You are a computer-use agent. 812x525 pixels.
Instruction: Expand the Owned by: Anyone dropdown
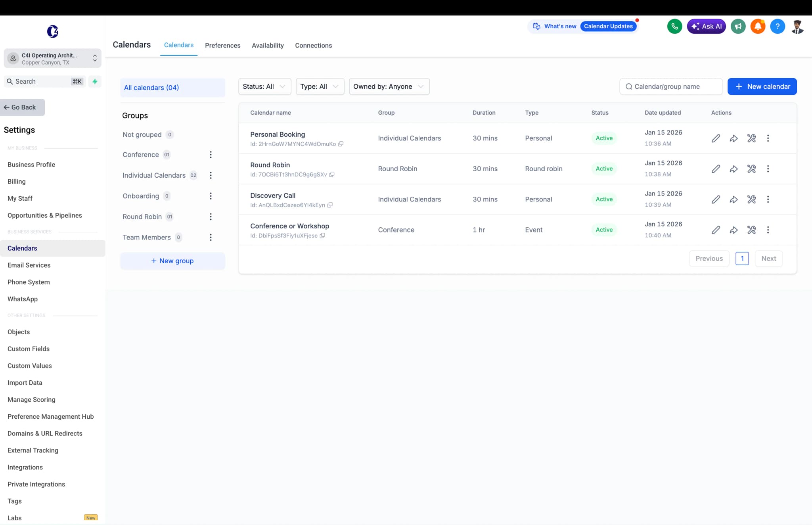click(x=389, y=86)
